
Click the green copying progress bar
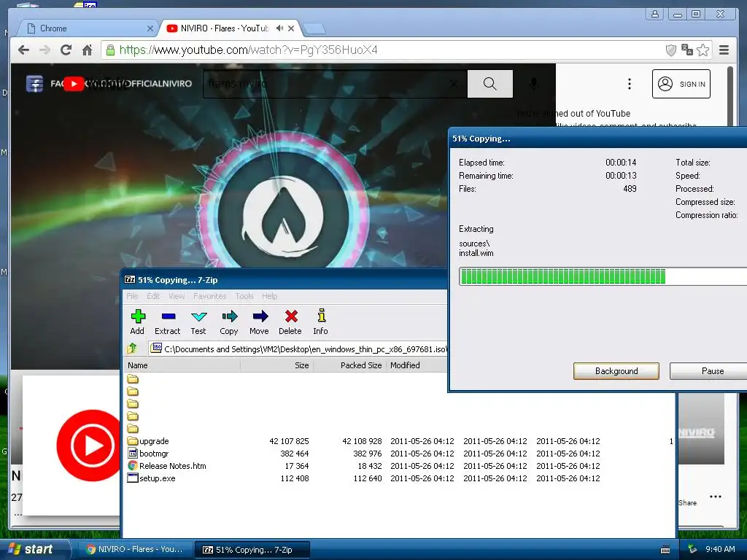coord(603,276)
